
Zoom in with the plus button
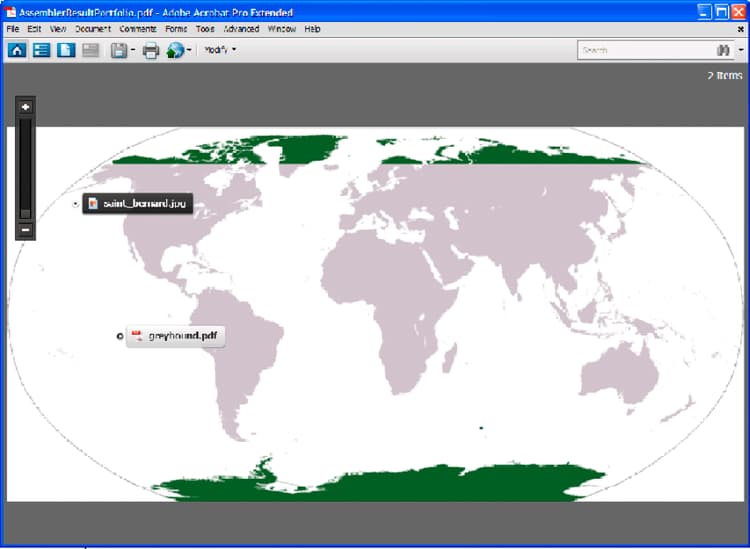(x=26, y=107)
